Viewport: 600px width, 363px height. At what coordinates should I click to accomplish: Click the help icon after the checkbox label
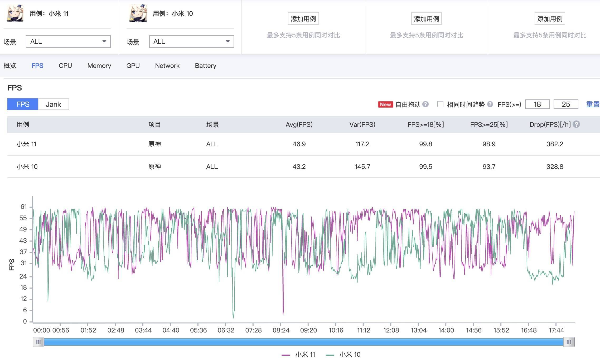point(490,104)
